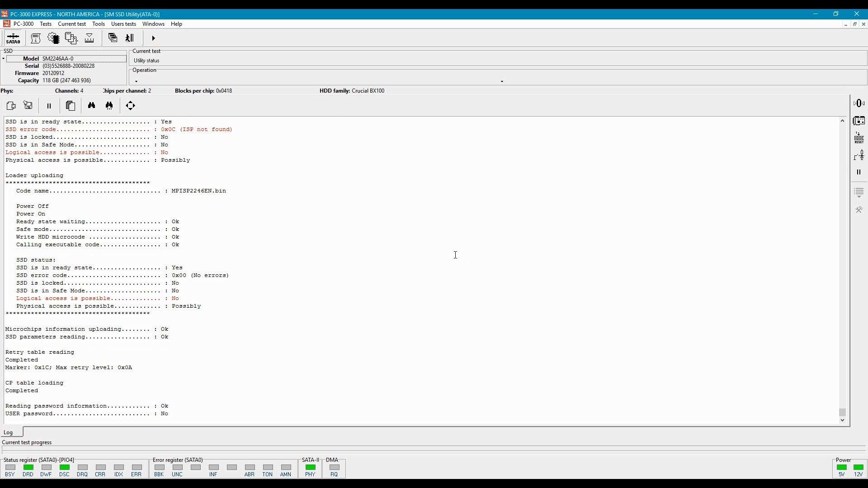Toggle the pause icon in right sidebar
This screenshot has height=488, width=868.
click(859, 172)
